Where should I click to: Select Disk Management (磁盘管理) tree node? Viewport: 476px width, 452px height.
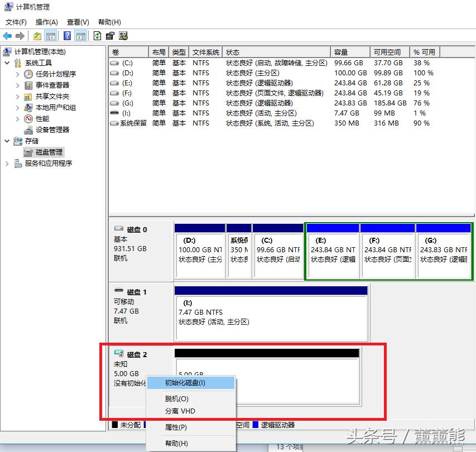49,152
